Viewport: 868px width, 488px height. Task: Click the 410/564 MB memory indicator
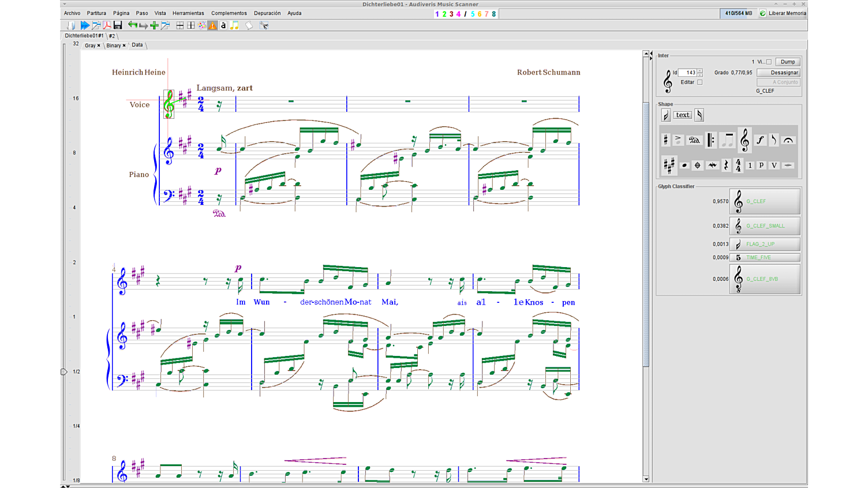pos(739,13)
